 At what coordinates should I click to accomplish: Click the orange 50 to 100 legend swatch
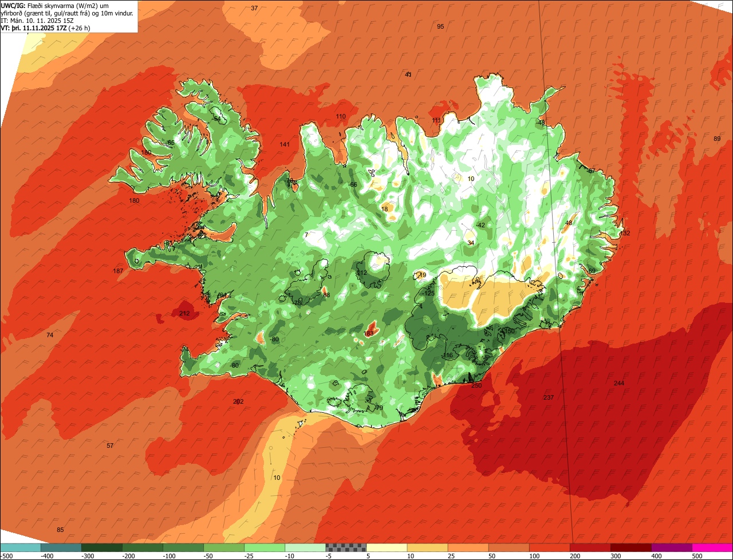(508, 547)
